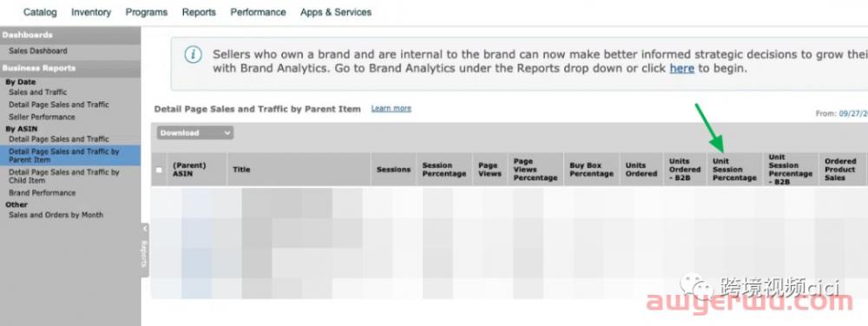Click the info icon in the banner
The height and width of the screenshot is (326, 868).
(193, 55)
